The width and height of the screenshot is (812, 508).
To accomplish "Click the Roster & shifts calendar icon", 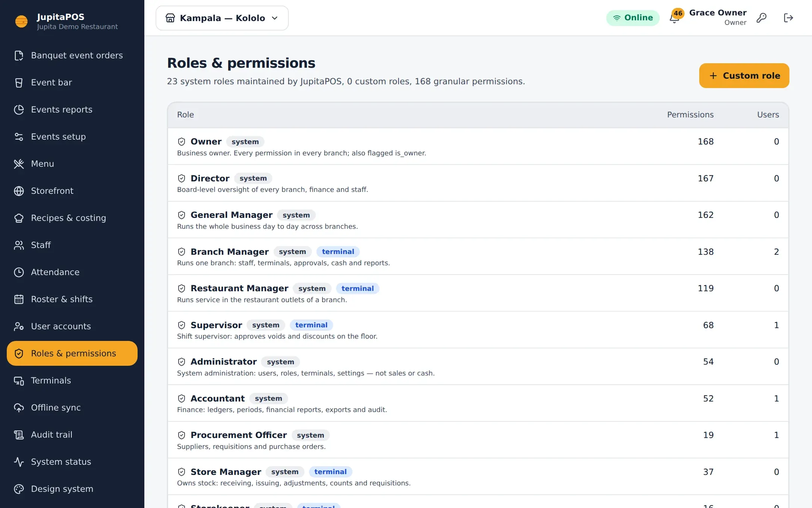I will click(x=19, y=299).
